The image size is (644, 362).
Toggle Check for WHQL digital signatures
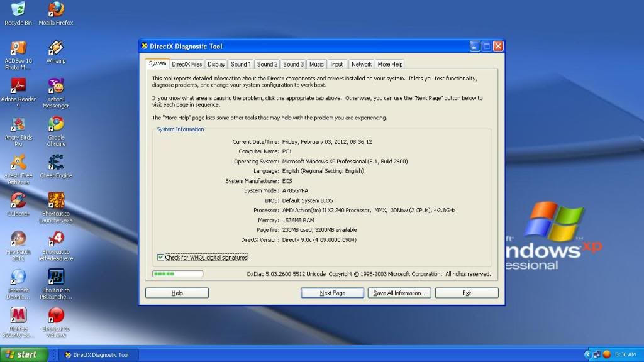coord(160,257)
